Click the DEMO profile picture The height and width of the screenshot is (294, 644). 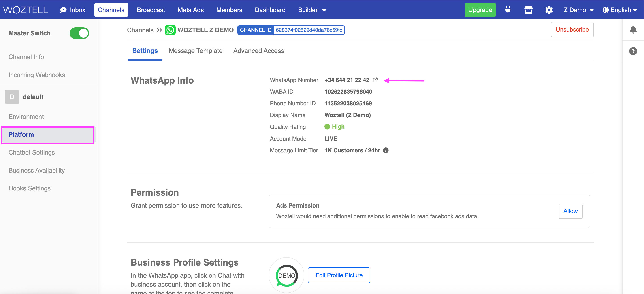click(x=286, y=275)
